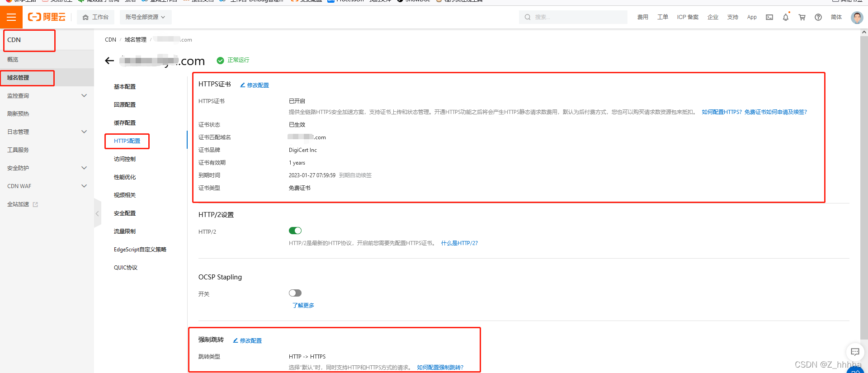Turn off the HTTP/2 switch
Screen dimensions: 868x373
(295, 231)
